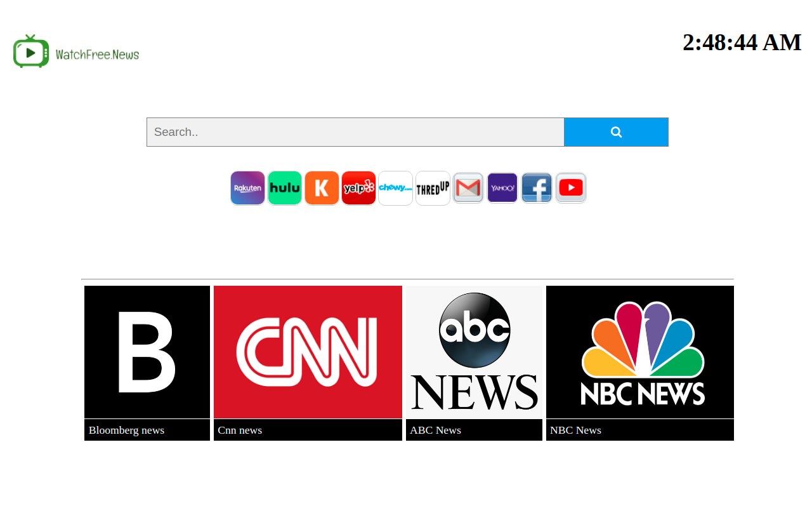The width and height of the screenshot is (812, 508).
Task: Open the Facebook shortcut icon
Action: [x=537, y=188]
